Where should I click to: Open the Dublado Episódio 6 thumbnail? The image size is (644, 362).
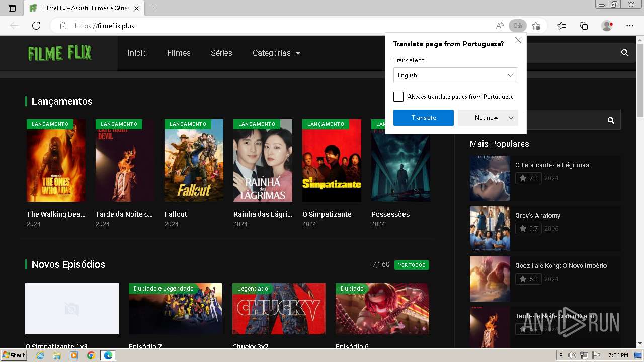382,309
